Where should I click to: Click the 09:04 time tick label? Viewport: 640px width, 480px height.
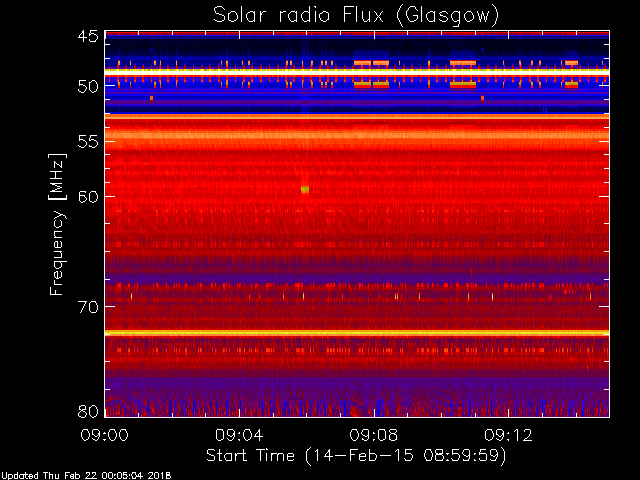(x=239, y=435)
